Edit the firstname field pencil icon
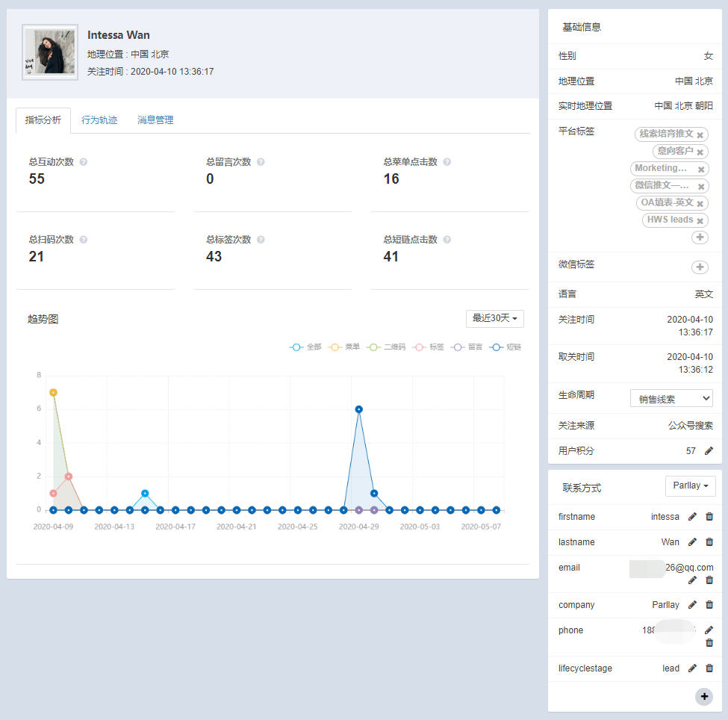This screenshot has width=728, height=720. coord(692,517)
